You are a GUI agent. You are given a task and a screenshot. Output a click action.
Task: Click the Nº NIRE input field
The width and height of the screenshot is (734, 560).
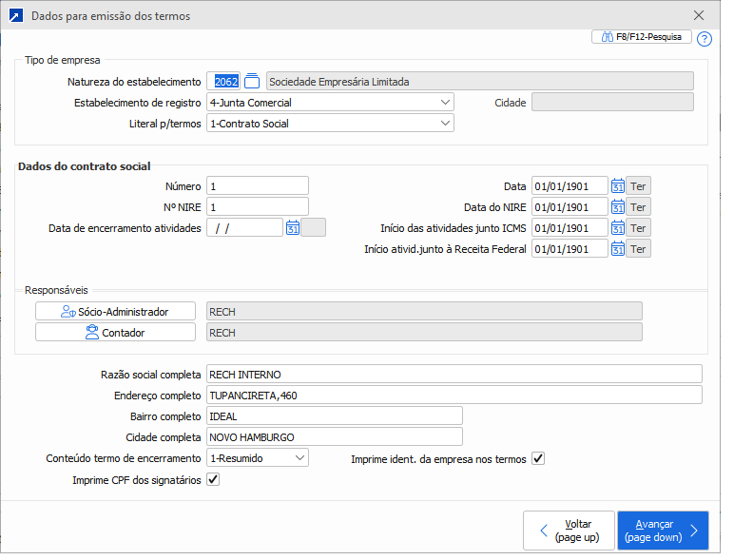(x=257, y=207)
